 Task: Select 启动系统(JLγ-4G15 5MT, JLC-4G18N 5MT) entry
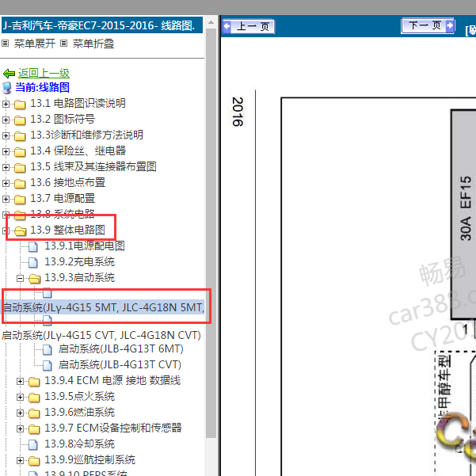click(x=103, y=307)
